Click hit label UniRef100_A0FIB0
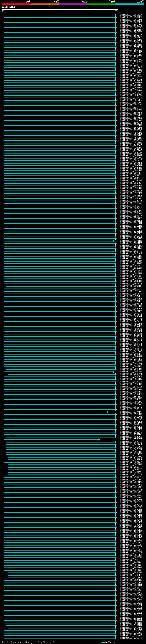This screenshot has height=644, width=146. (131, 563)
